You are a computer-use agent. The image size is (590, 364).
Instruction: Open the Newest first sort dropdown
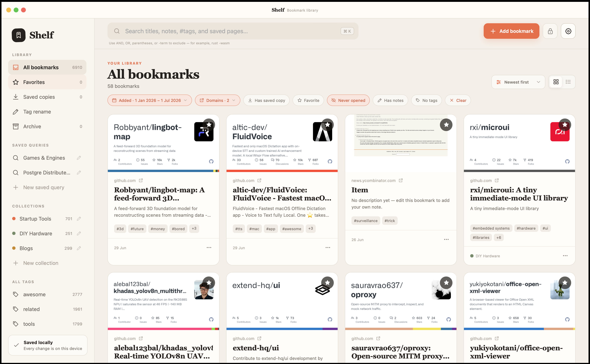pyautogui.click(x=518, y=82)
